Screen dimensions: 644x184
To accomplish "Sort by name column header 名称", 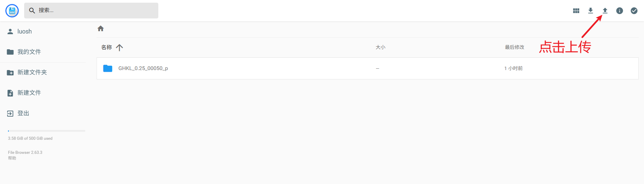I will tap(107, 48).
